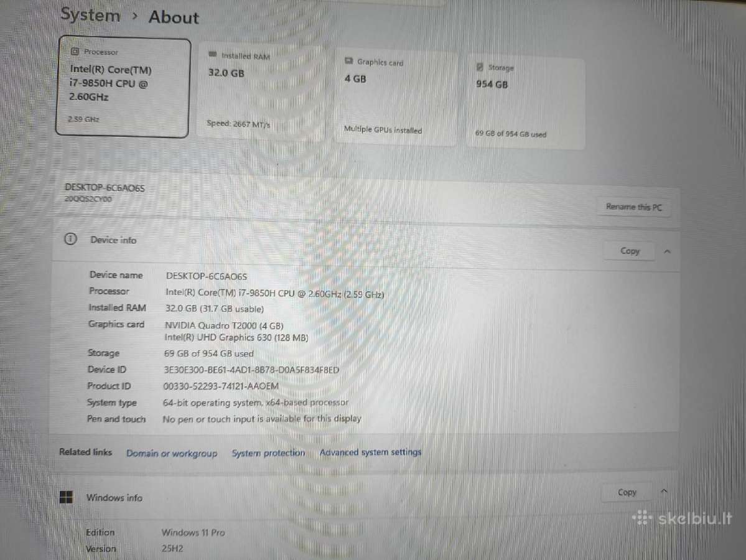Click the Intel(R) UHD Graphics 630 text
This screenshot has height=560, width=746.
236,337
